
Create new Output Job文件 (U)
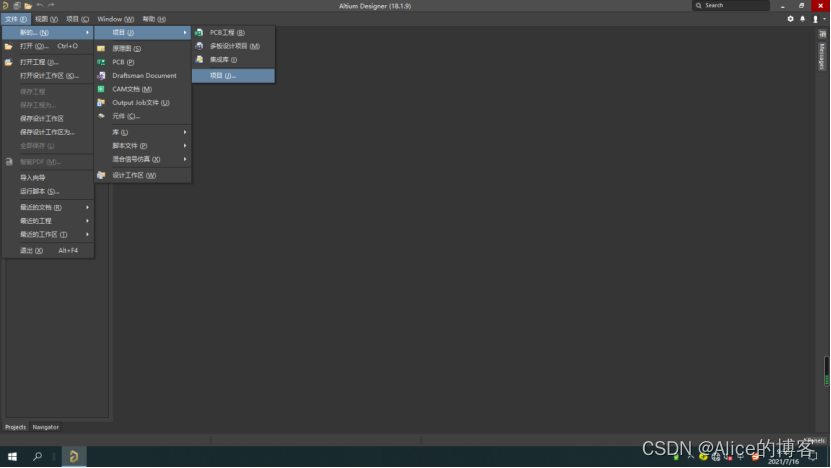coord(143,102)
